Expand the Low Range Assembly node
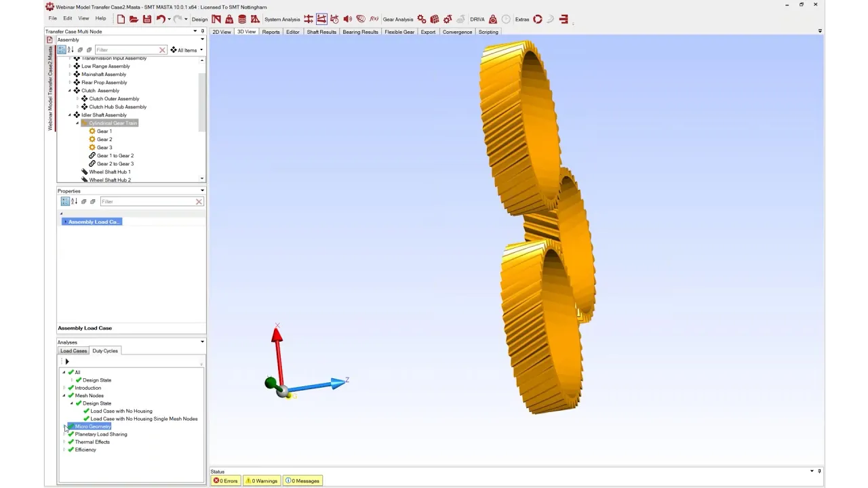This screenshot has width=868, height=488. (x=69, y=66)
